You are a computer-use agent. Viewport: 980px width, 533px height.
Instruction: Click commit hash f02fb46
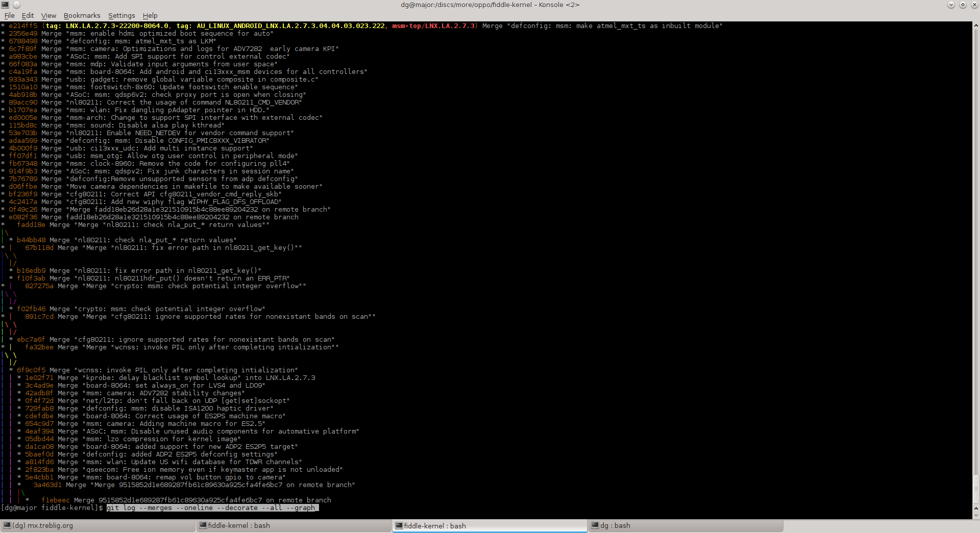[x=31, y=309]
